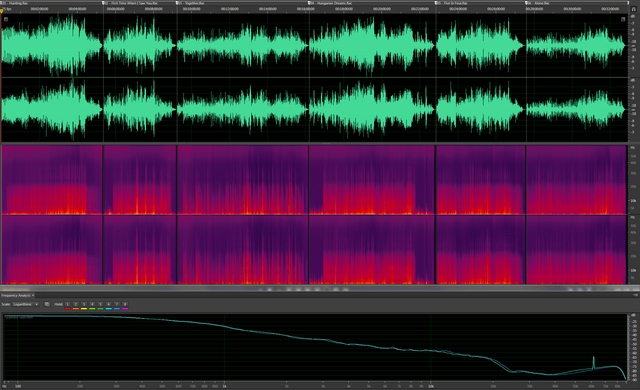Click the magenta color swatch under Hold 8
Image resolution: width=640 pixels, height=390 pixels.
coord(125,309)
